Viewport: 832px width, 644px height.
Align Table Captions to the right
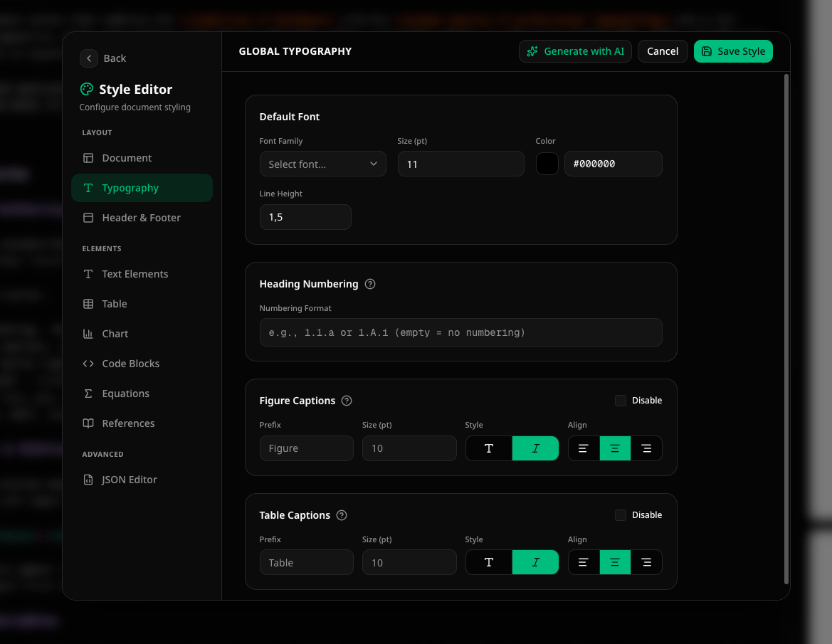click(646, 562)
